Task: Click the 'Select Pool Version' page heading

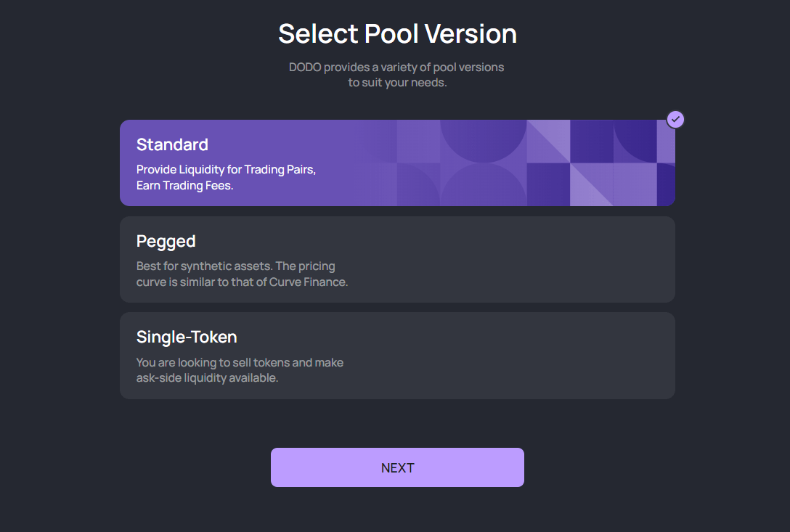Action: point(397,34)
